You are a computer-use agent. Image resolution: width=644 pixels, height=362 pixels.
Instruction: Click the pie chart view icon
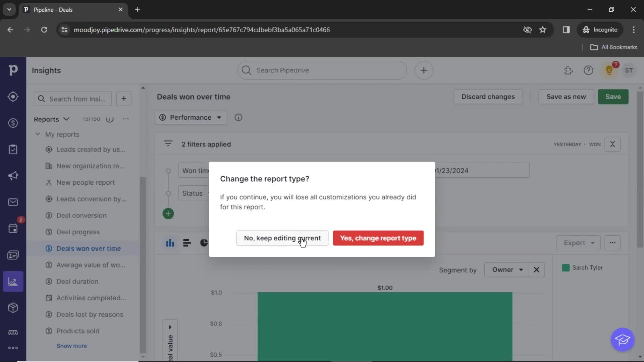click(x=204, y=242)
